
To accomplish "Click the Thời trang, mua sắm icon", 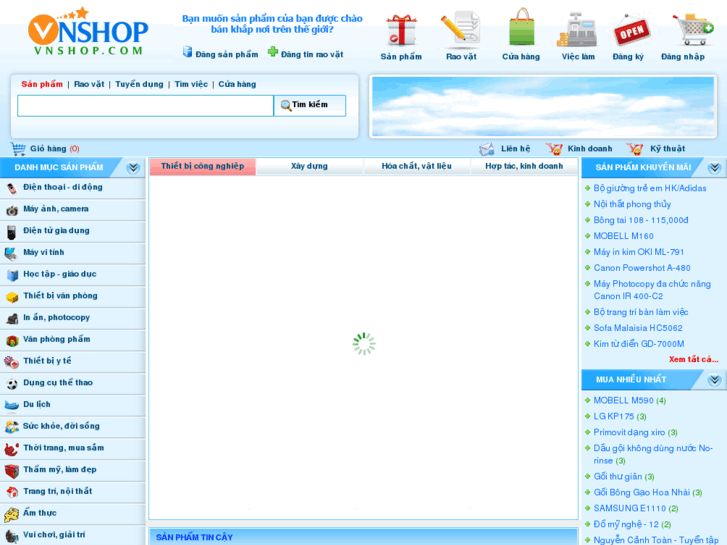I will pyautogui.click(x=12, y=449).
